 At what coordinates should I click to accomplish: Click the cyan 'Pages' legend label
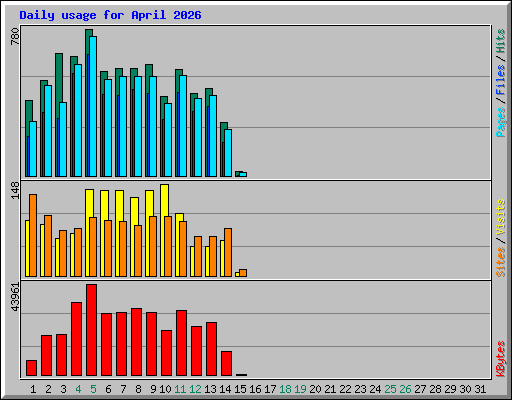click(501, 122)
